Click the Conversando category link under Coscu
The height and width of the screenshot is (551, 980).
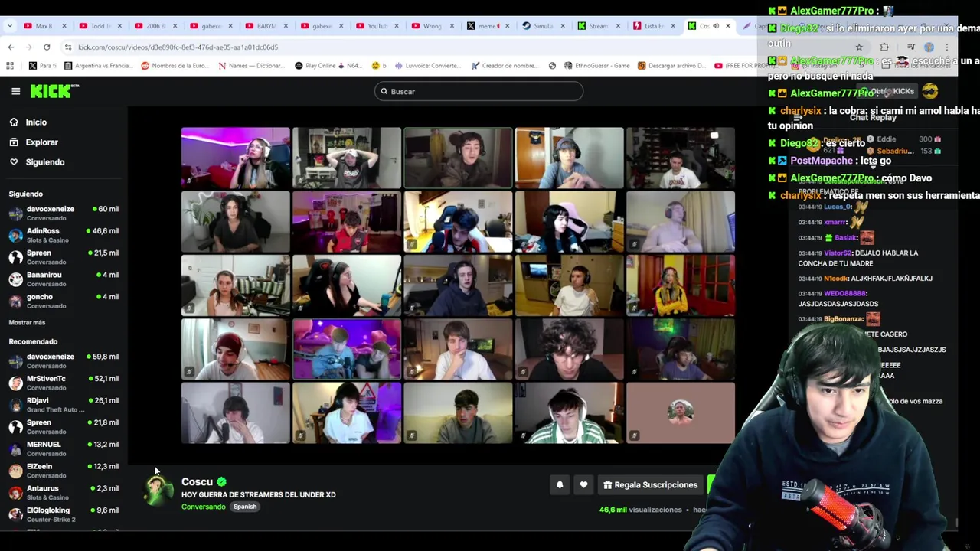204,507
